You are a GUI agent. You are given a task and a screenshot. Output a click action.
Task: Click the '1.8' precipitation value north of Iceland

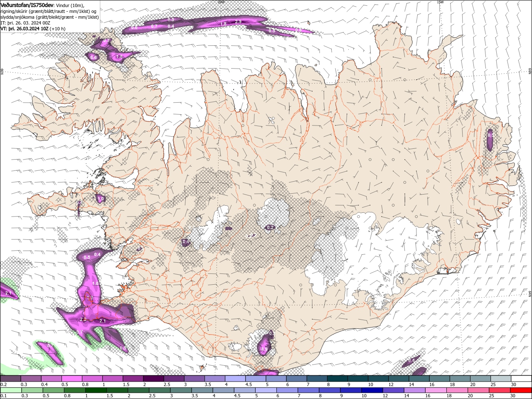pos(223,24)
